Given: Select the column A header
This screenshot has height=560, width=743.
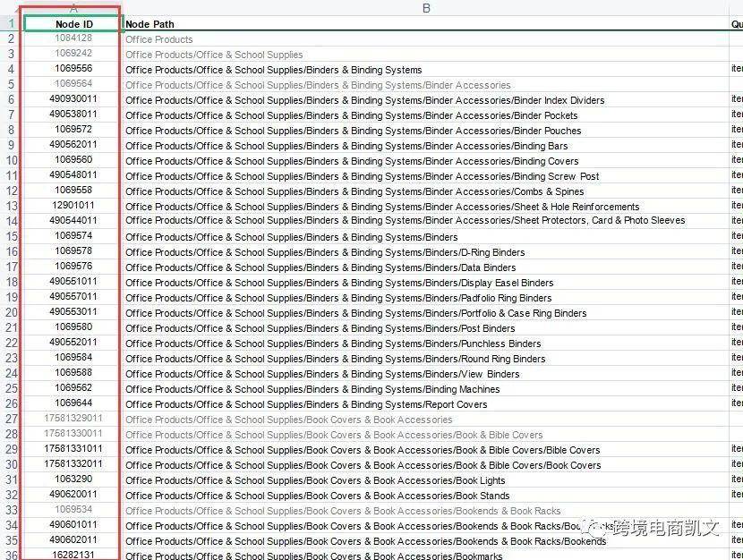Looking at the screenshot, I should tap(73, 8).
